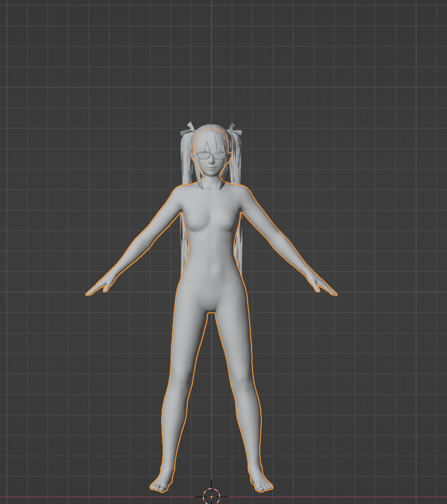Click the forearm on the right side
The width and height of the screenshot is (447, 504).
[290, 256]
